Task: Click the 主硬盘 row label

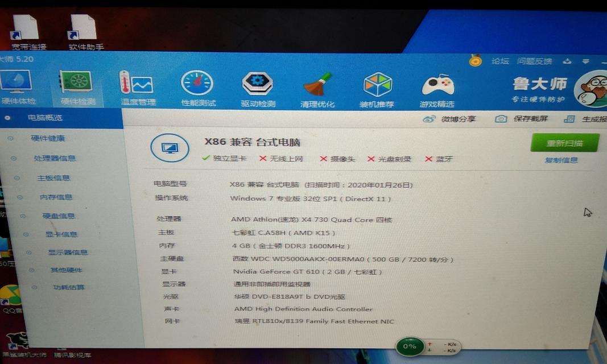Action: (x=172, y=258)
